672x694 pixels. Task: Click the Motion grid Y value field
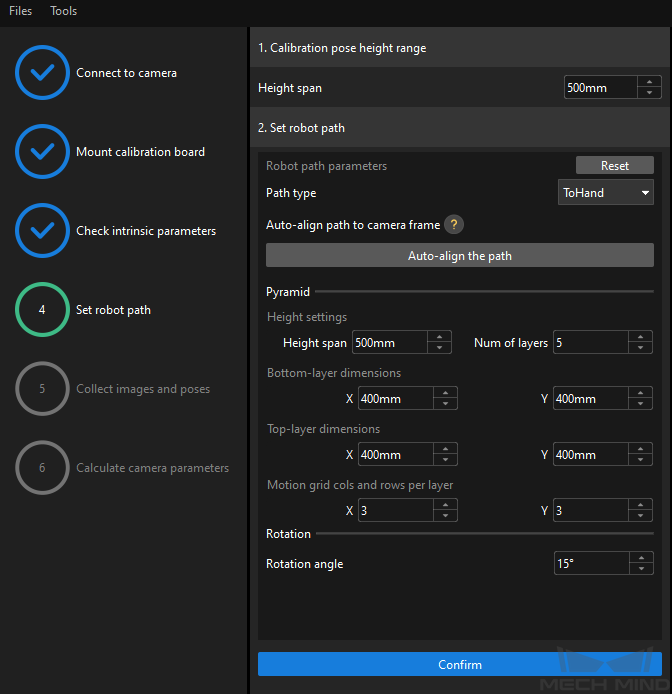(589, 511)
